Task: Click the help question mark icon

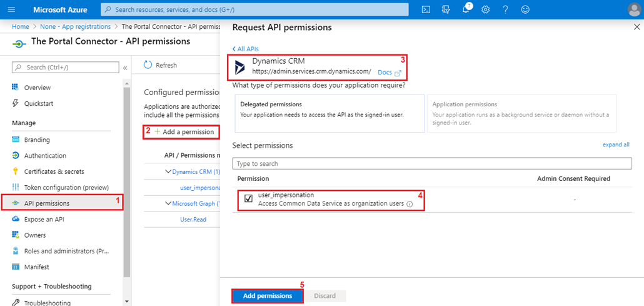Action: point(505,9)
